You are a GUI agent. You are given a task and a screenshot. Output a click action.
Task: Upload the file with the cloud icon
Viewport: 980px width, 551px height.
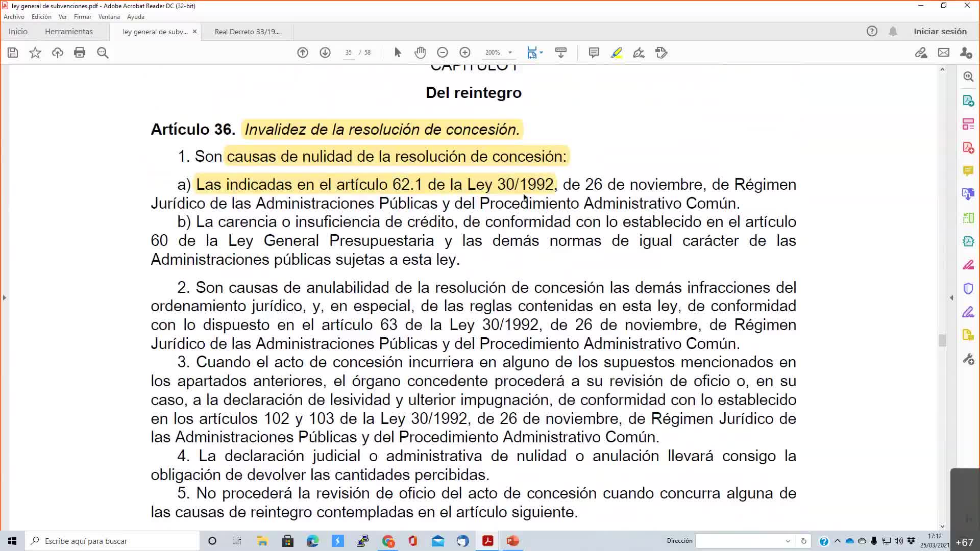click(57, 53)
